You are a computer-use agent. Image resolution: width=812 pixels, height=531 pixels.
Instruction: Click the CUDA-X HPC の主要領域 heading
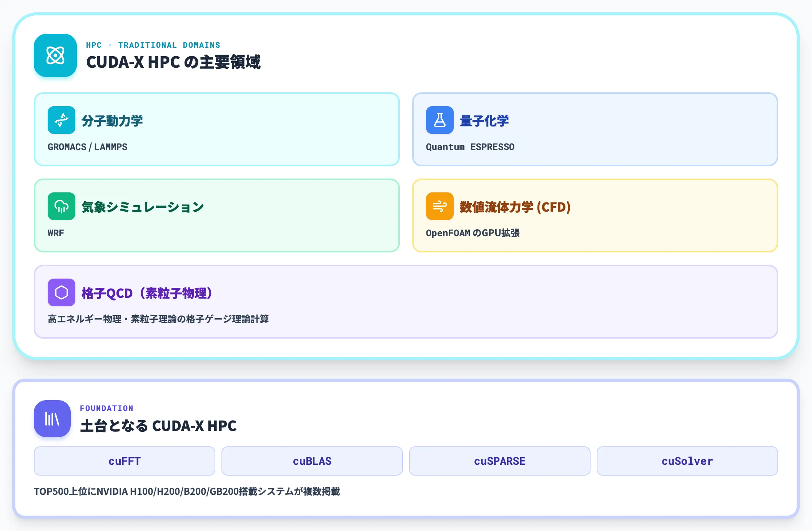click(x=173, y=62)
